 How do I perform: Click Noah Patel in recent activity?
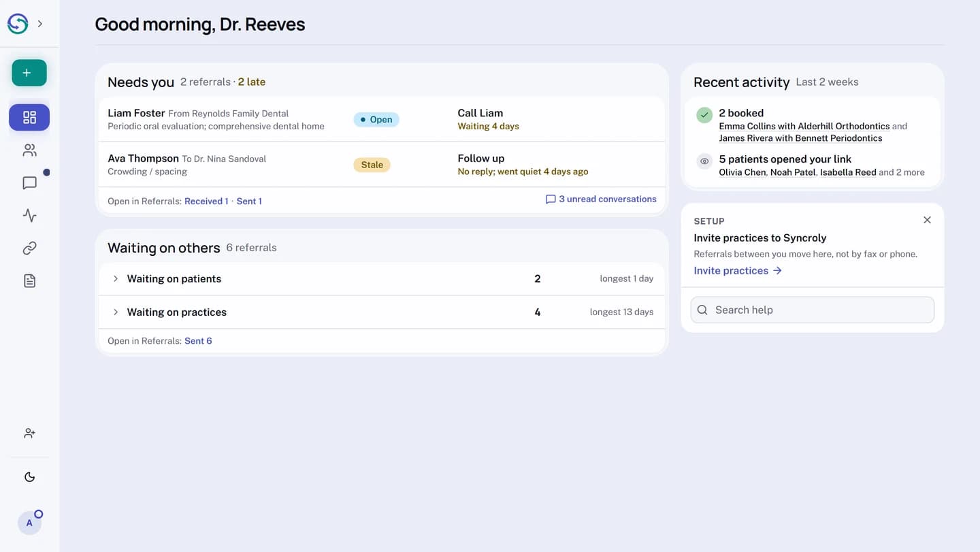pyautogui.click(x=793, y=172)
